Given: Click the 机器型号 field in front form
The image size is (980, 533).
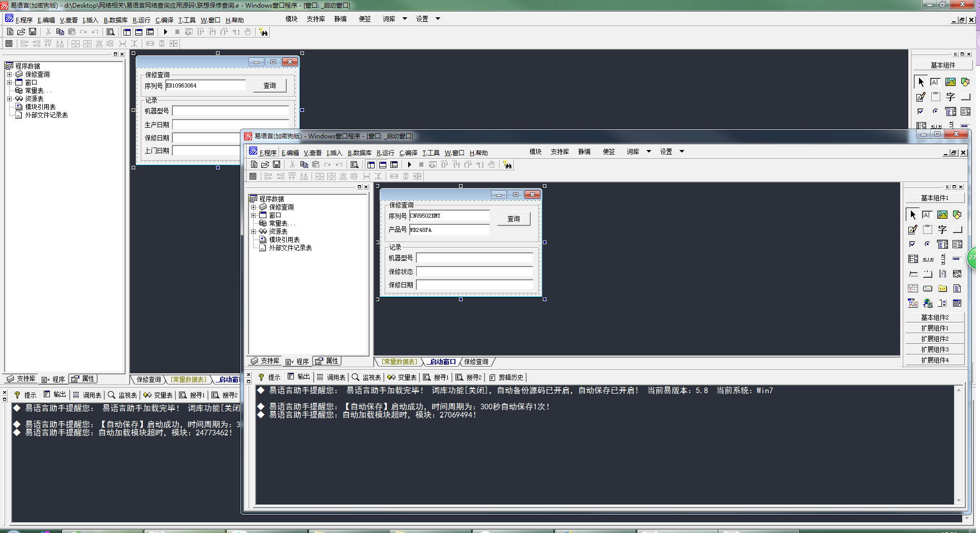Looking at the screenshot, I should point(474,258).
